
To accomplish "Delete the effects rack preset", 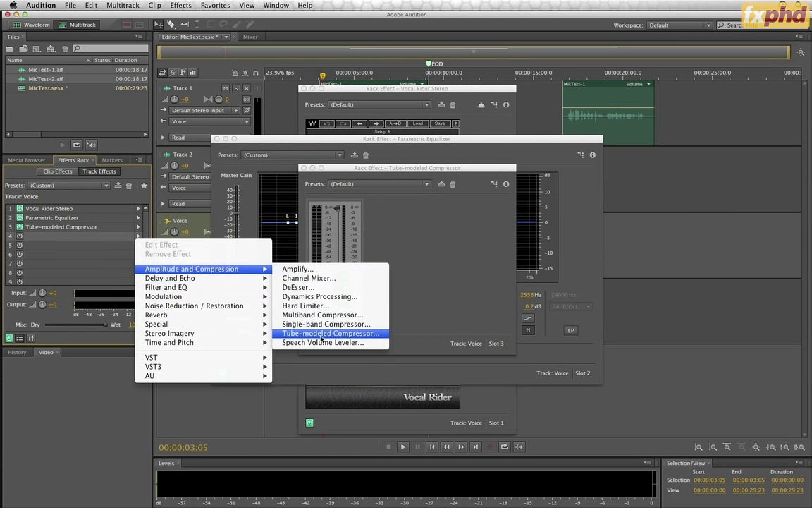I will 128,186.
